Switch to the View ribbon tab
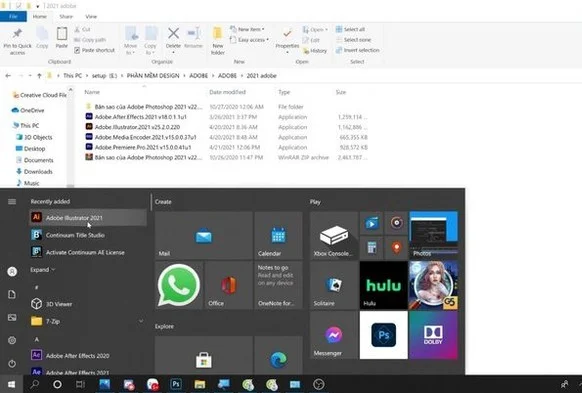The width and height of the screenshot is (582, 393). 91,16
